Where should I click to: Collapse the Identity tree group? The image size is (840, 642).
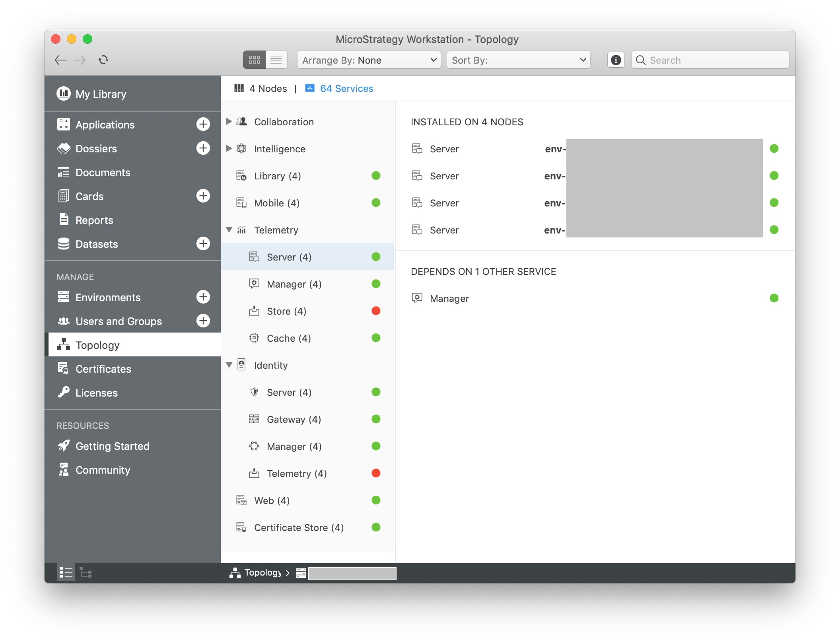tap(229, 365)
